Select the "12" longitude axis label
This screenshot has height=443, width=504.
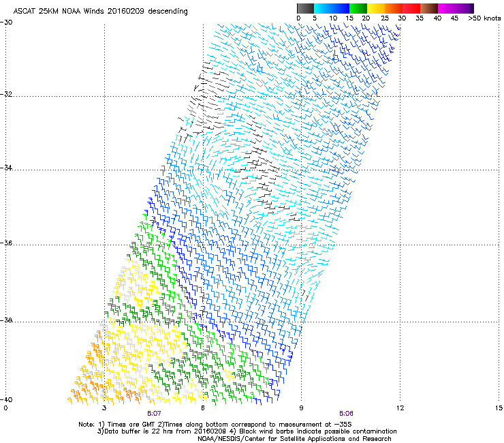400,408
